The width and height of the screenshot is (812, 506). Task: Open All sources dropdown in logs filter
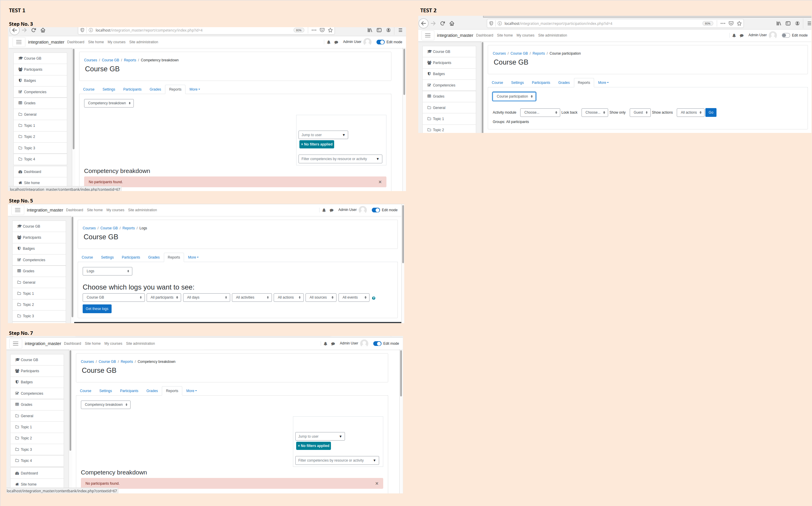click(x=321, y=297)
